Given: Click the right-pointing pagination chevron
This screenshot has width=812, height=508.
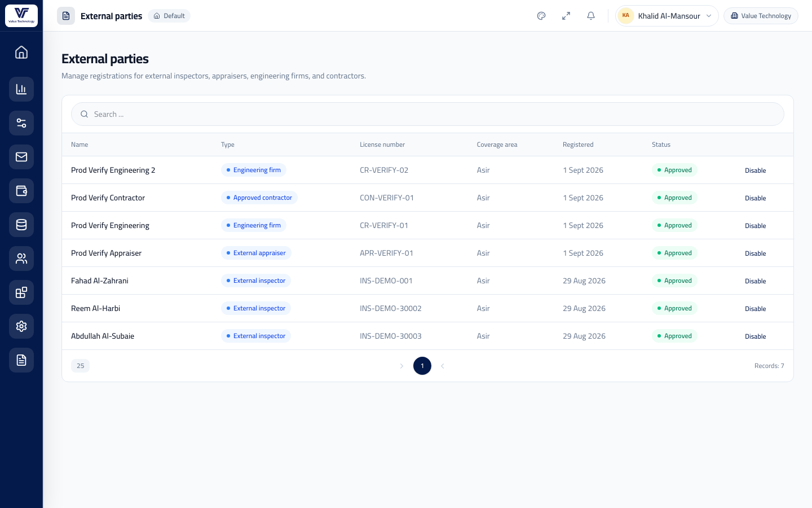Looking at the screenshot, I should (401, 366).
